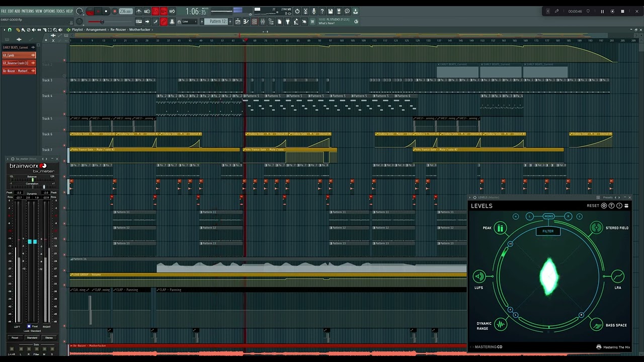Open the EDIT menu

coord(11,11)
